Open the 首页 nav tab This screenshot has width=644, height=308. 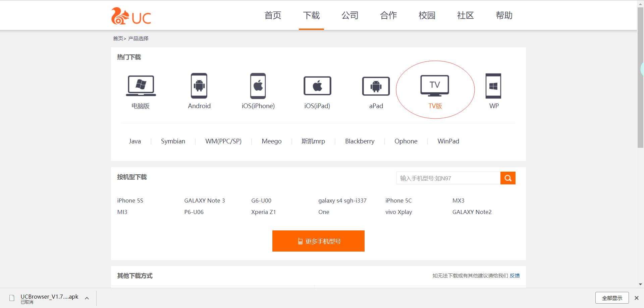coord(273,15)
